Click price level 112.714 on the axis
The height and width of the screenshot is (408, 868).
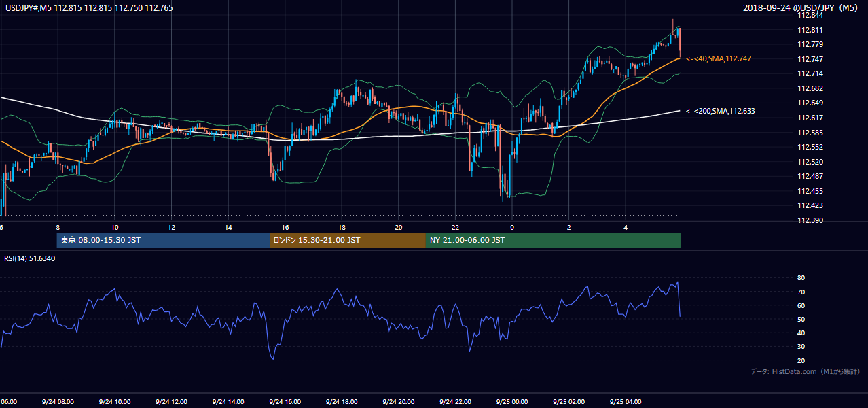pos(811,73)
